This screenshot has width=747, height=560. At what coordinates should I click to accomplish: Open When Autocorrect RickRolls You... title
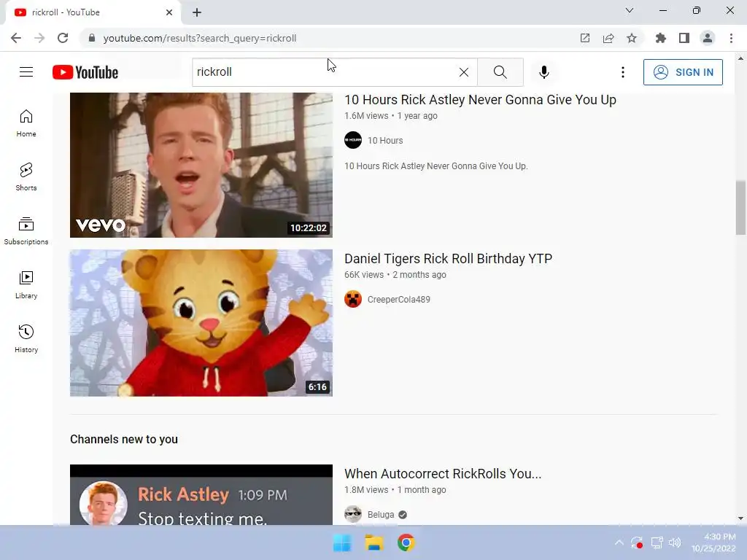[443, 474]
